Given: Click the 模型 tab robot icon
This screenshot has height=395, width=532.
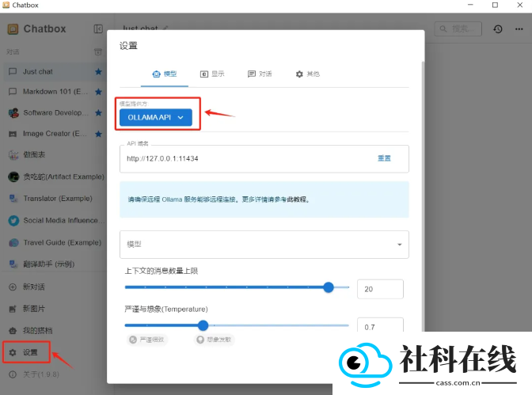Looking at the screenshot, I should (x=157, y=74).
